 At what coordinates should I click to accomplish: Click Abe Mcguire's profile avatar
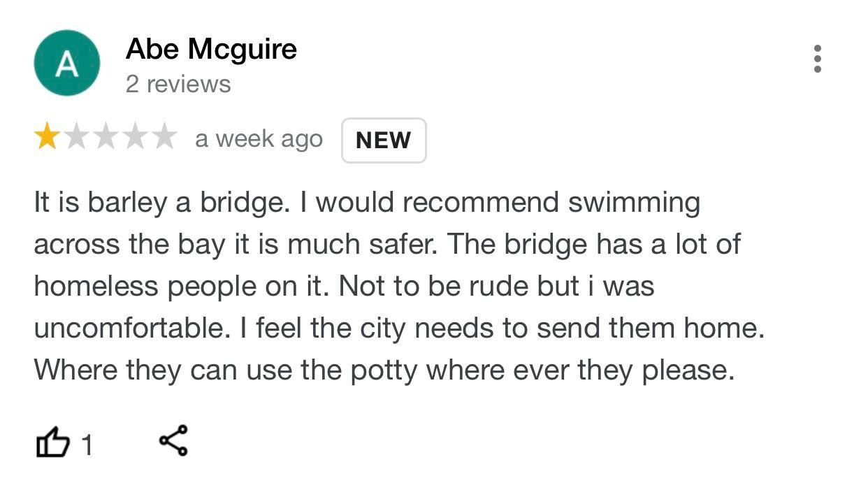(66, 62)
